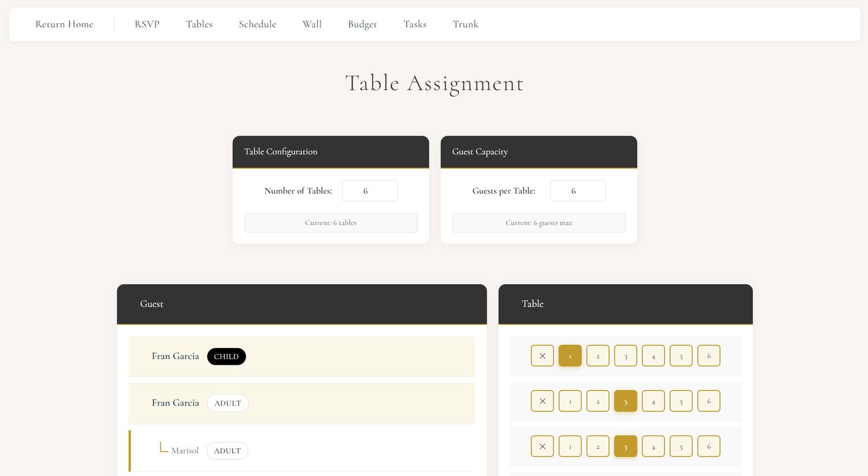Open the Tables nav item
The height and width of the screenshot is (476, 868).
point(199,24)
